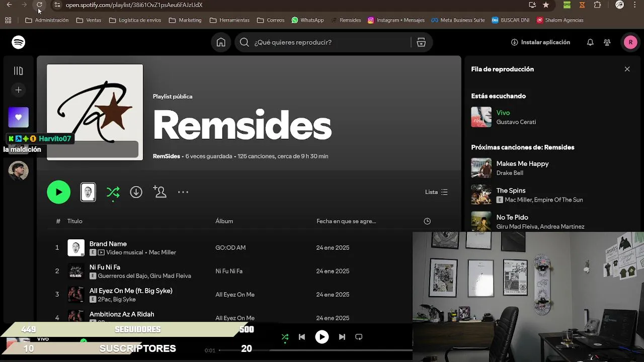Select the Brand Name track title

108,244
